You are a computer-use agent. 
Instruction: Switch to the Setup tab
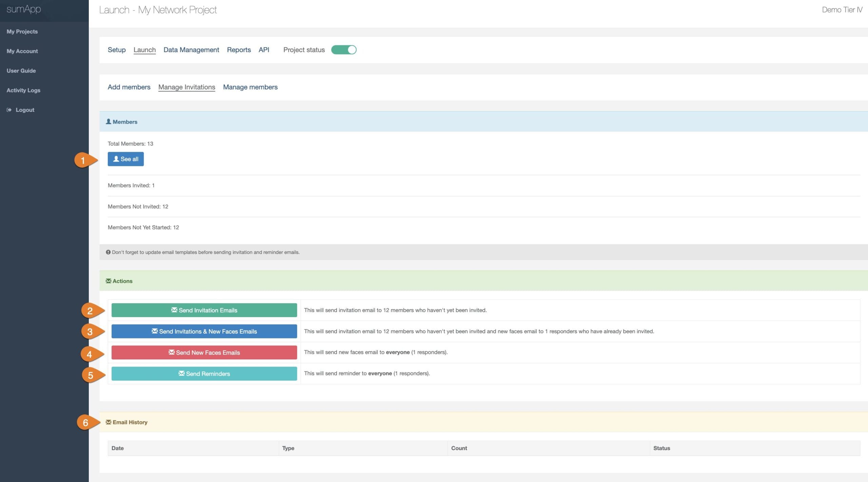click(x=117, y=50)
